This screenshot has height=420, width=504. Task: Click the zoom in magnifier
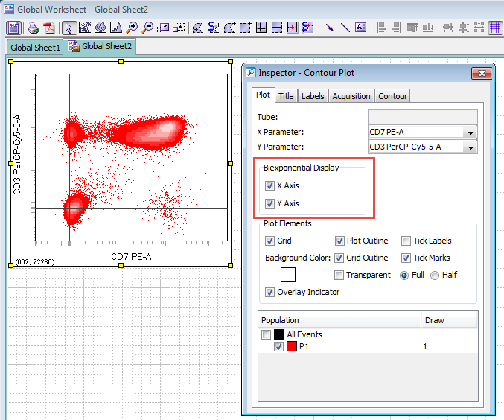(132, 28)
